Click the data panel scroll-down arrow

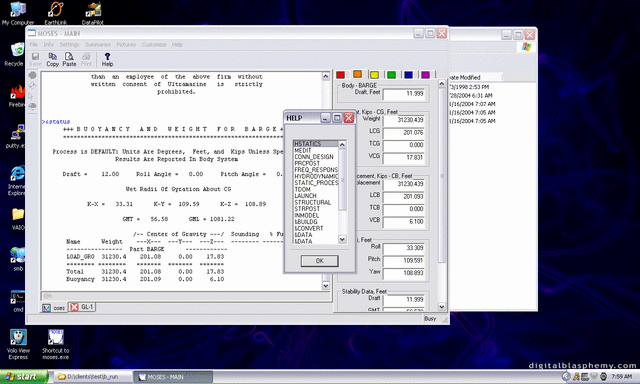[442, 306]
